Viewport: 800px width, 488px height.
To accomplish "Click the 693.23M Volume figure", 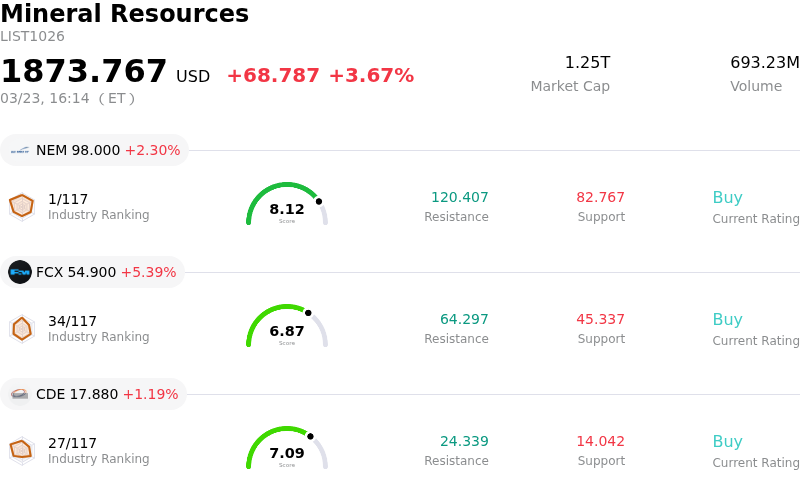I will [x=764, y=63].
